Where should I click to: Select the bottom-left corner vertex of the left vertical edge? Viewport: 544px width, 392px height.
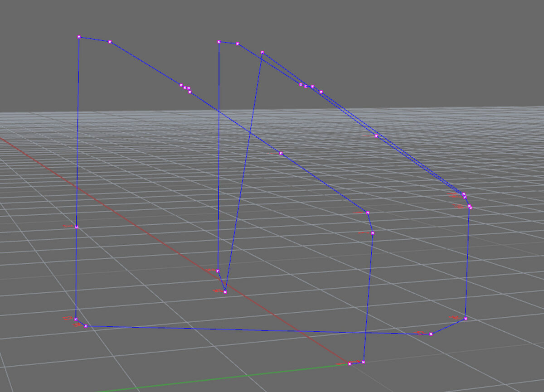pyautogui.click(x=76, y=319)
